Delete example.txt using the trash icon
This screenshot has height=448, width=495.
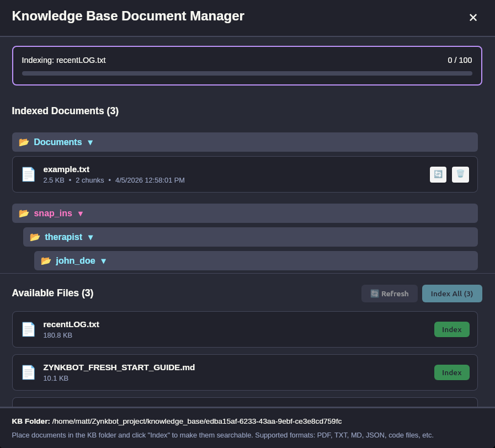[460, 174]
